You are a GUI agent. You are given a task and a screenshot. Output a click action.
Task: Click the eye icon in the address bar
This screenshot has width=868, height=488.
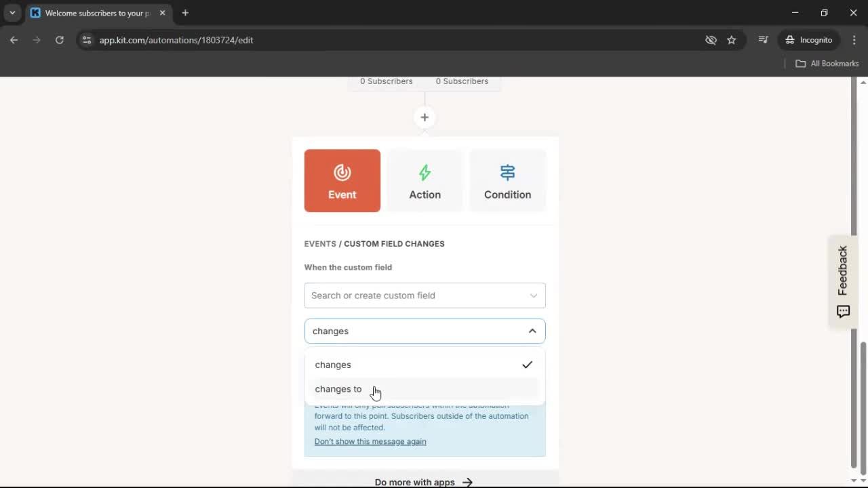(x=711, y=40)
